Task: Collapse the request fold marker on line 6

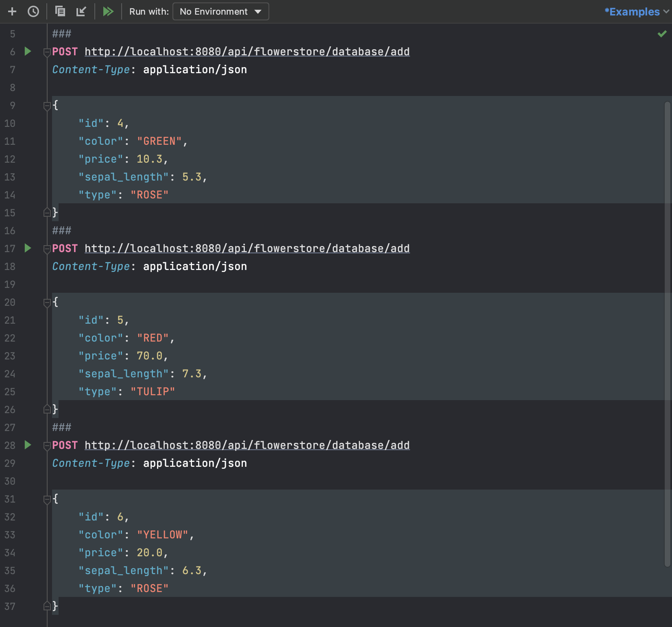Action: click(47, 52)
